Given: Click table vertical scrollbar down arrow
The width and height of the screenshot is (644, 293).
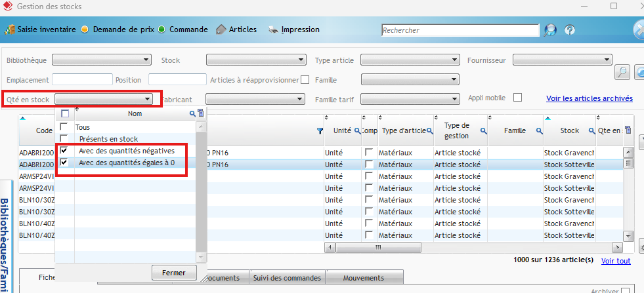Looking at the screenshot, I should pyautogui.click(x=628, y=236).
